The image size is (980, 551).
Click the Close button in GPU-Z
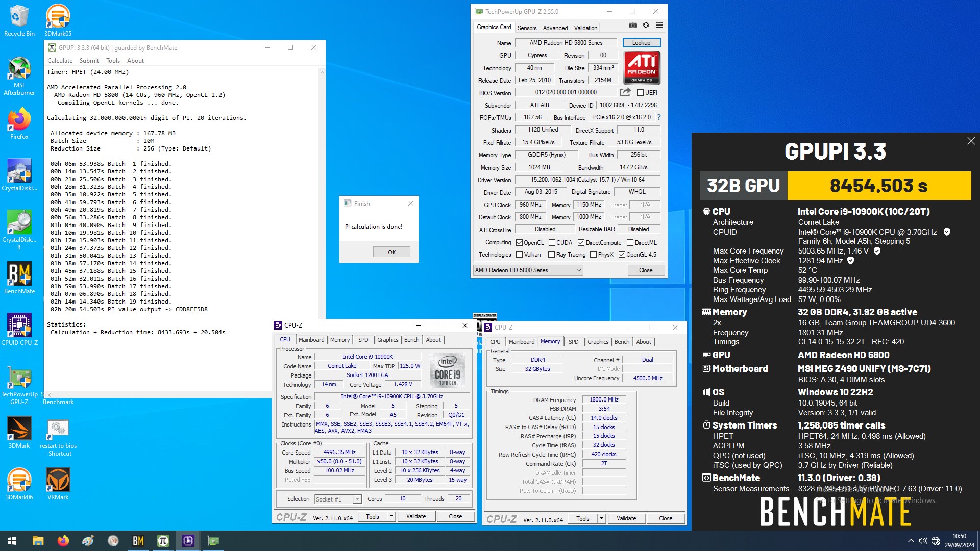(x=646, y=270)
